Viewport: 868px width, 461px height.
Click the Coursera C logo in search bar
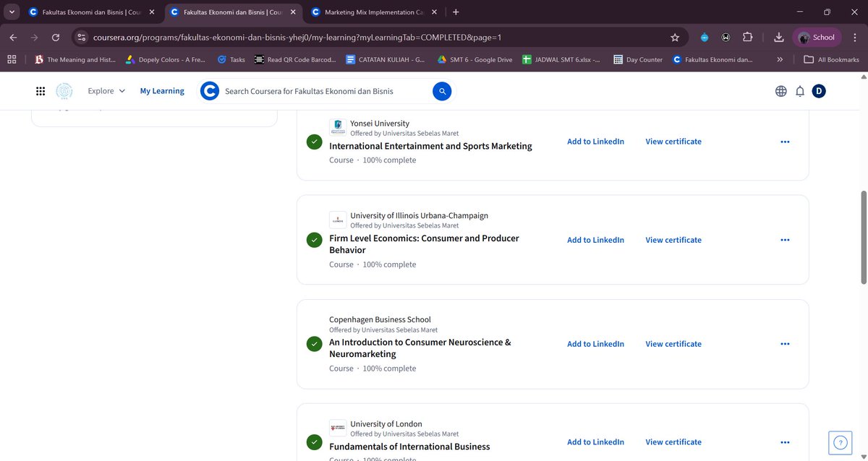pos(210,91)
